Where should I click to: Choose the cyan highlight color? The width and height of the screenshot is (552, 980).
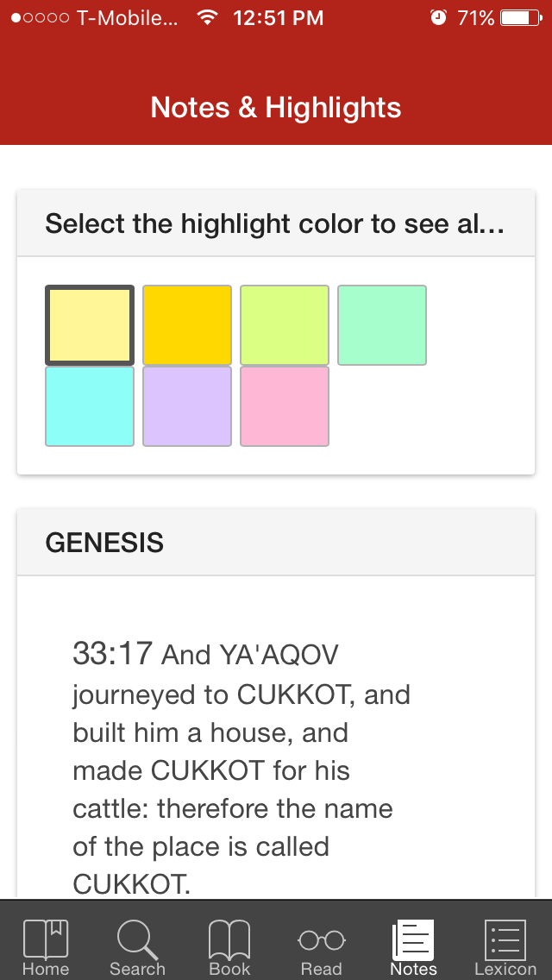pos(90,406)
